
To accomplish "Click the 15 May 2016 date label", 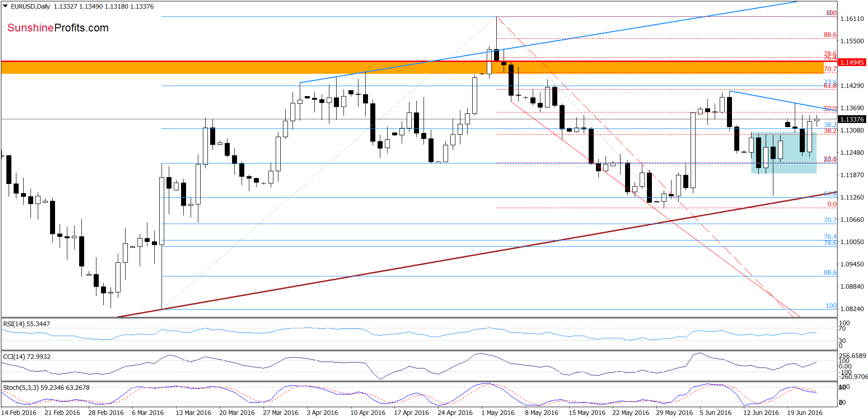I will (587, 413).
